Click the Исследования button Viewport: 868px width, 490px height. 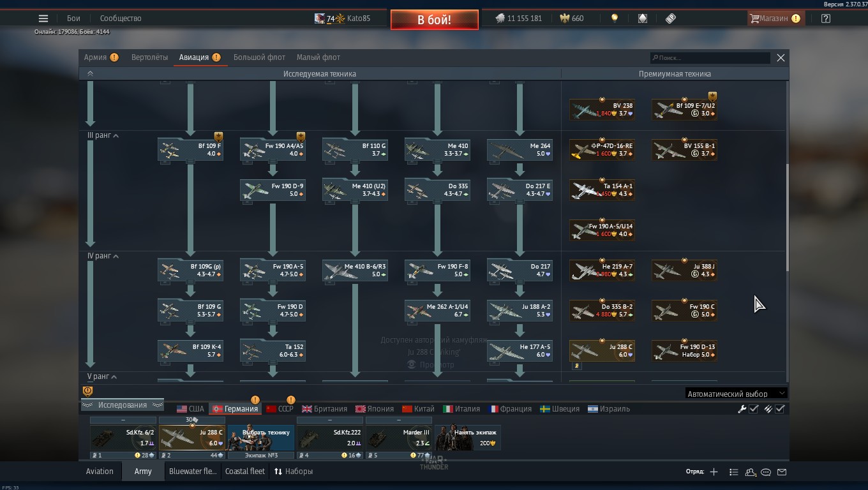point(123,405)
